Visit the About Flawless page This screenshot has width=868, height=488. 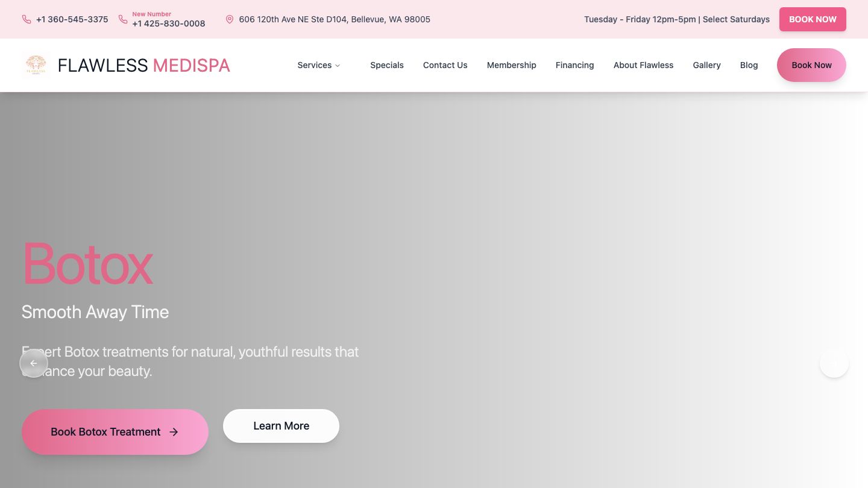tap(643, 65)
